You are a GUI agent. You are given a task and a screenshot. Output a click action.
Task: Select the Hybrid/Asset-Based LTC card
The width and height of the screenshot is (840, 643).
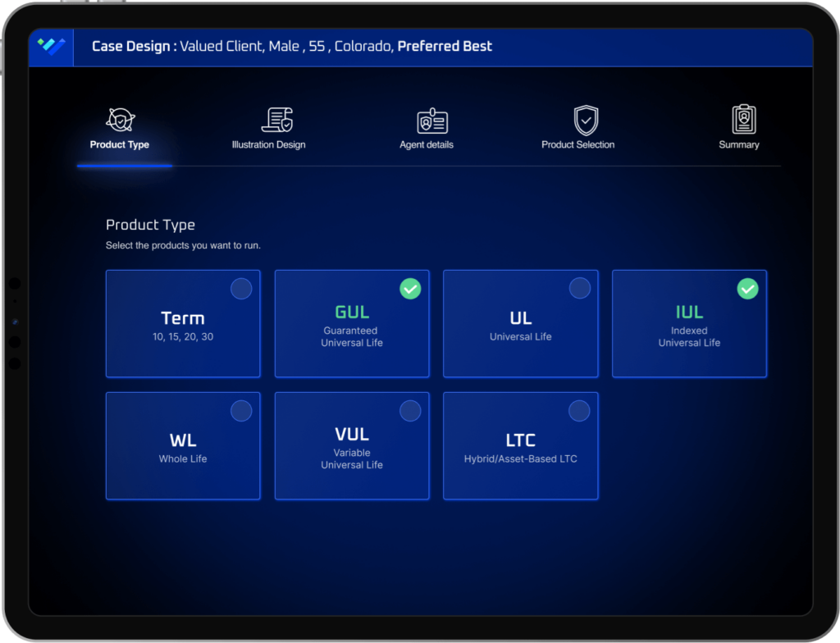521,446
